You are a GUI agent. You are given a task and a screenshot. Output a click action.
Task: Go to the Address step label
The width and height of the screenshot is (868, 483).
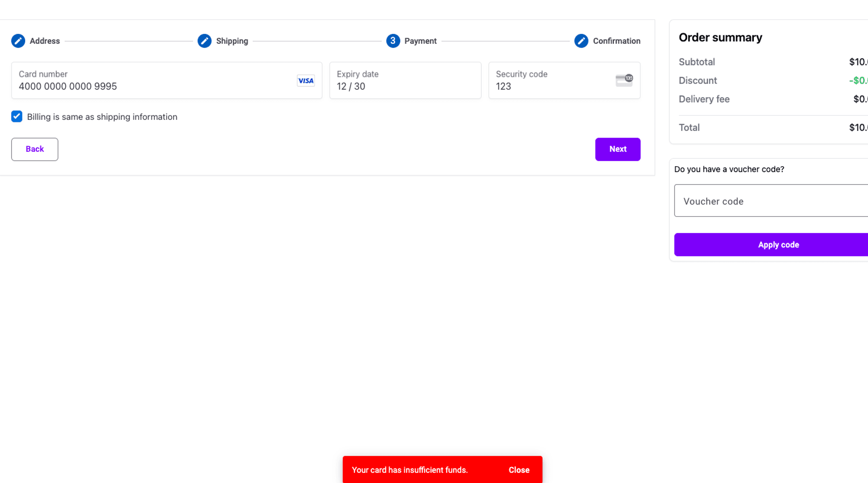pos(45,41)
